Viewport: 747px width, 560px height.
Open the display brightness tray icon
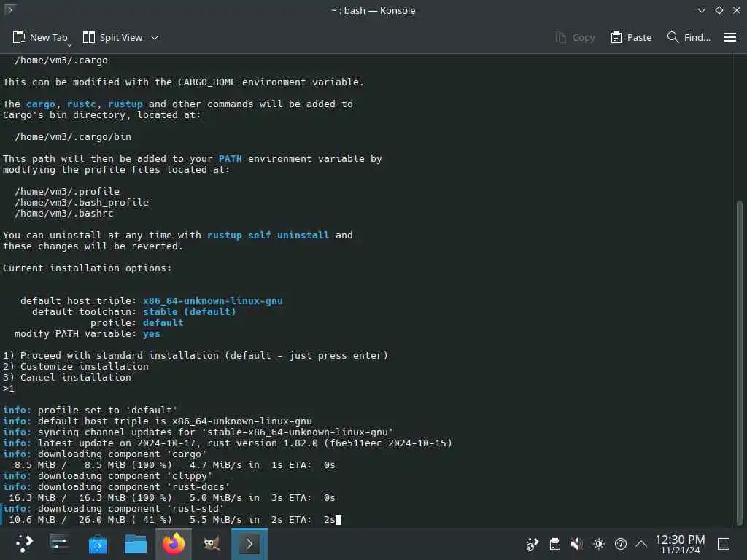click(599, 544)
